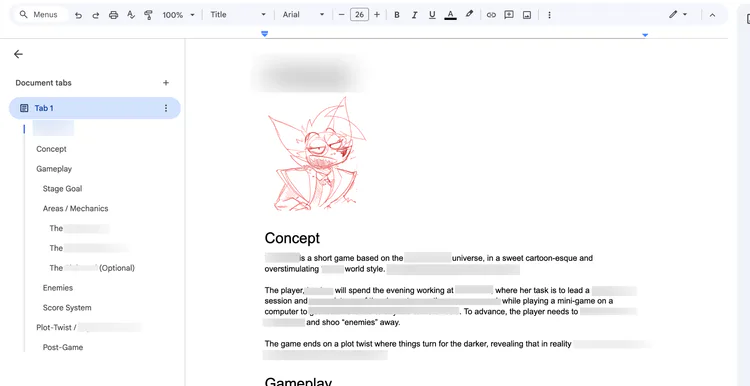750x386 pixels.
Task: Open the Title paragraph style dropdown
Action: point(238,15)
